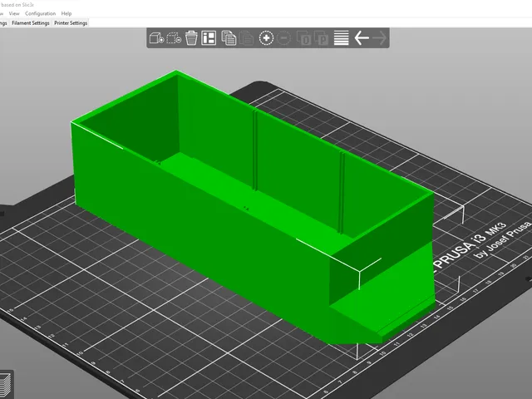Click the greyed Paste icon

[247, 38]
